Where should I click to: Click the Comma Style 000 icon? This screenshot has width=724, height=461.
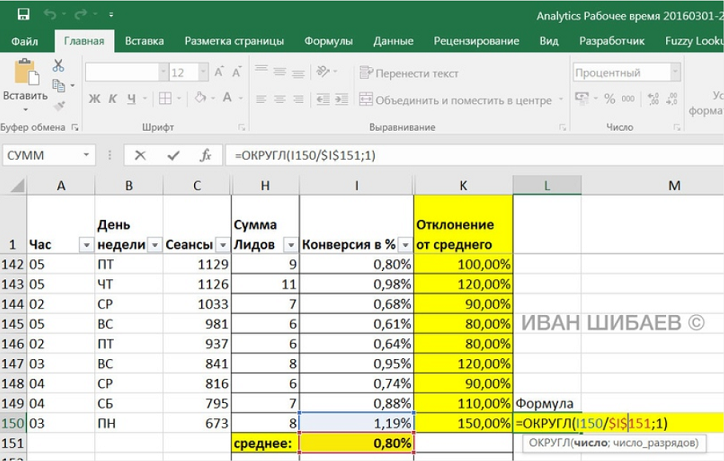pos(628,98)
